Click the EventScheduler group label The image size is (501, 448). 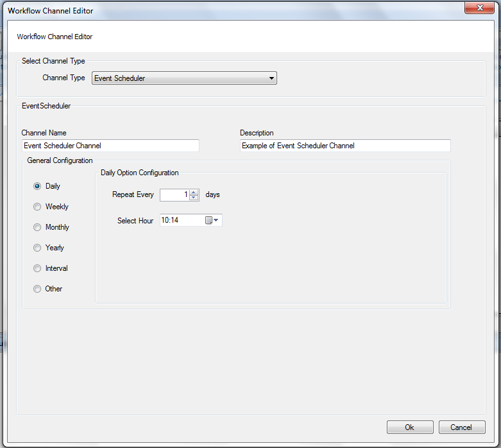point(46,106)
